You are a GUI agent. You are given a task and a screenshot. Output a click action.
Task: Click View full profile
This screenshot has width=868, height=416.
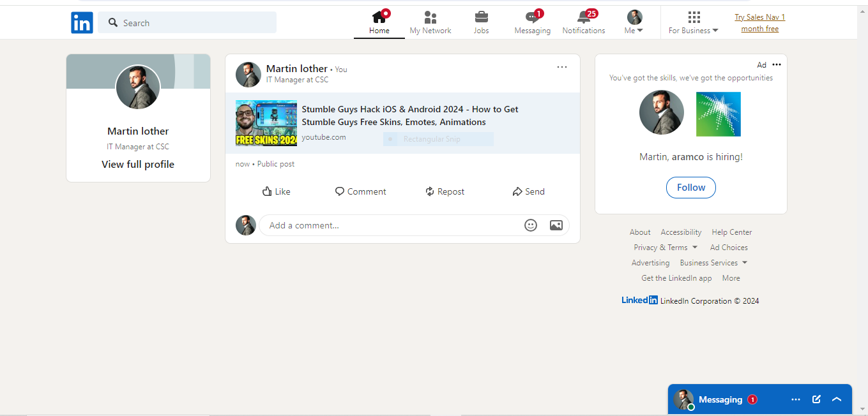pos(138,165)
